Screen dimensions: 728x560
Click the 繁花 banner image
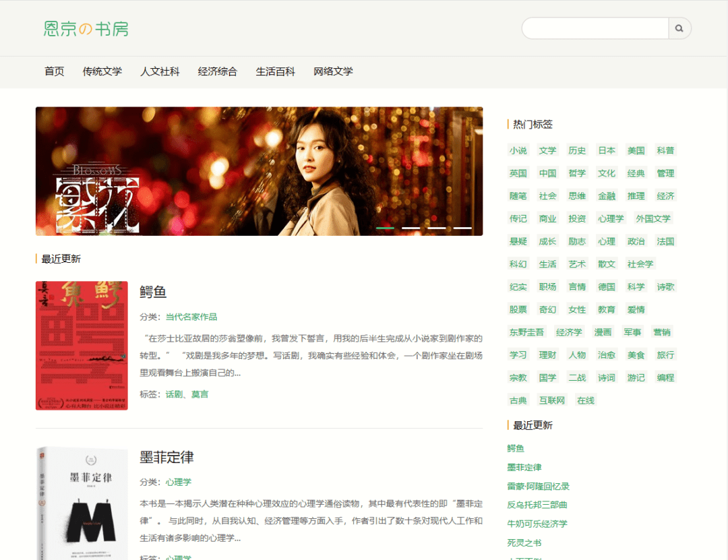pyautogui.click(x=259, y=171)
